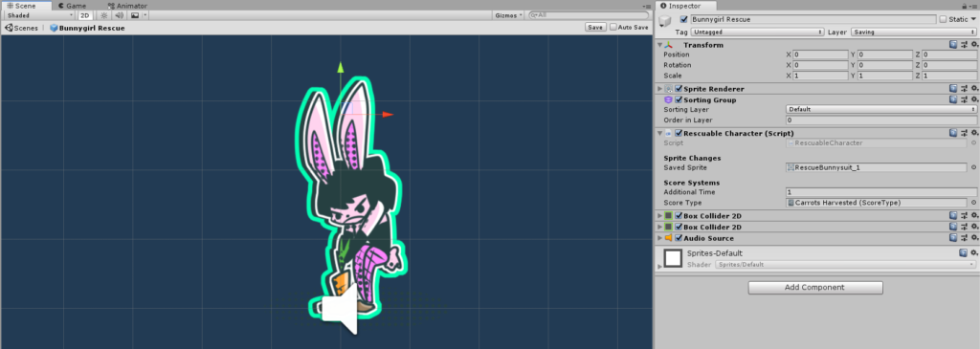Switch to the Game tab
This screenshot has width=980, height=349.
(71, 6)
